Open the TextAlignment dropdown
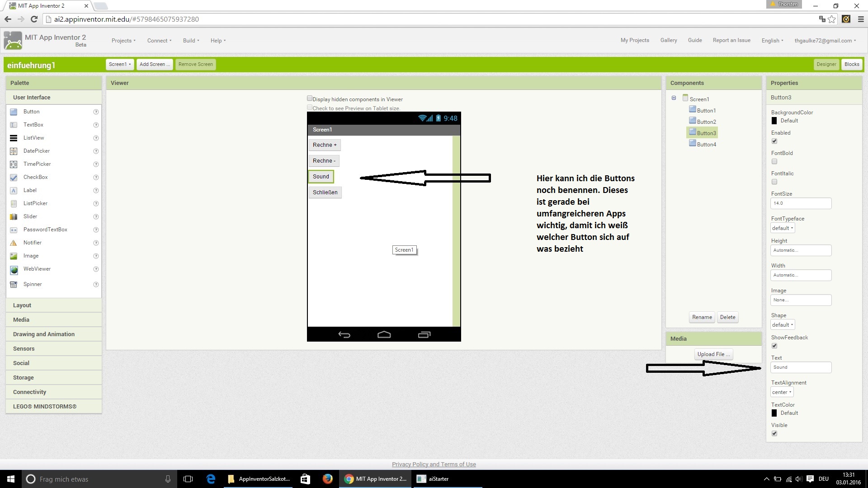 coord(782,392)
